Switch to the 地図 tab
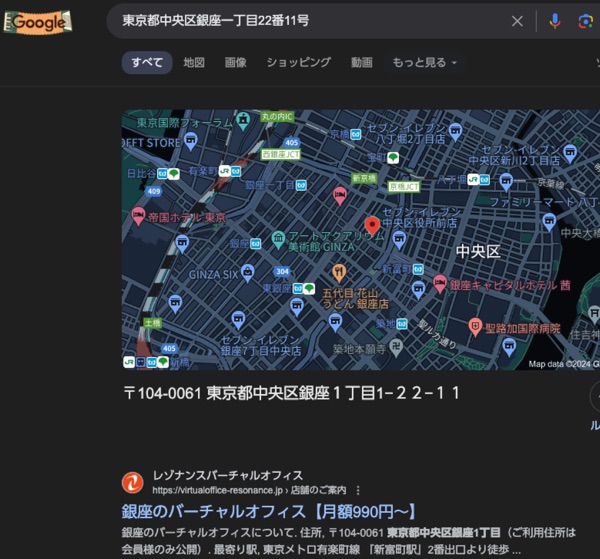This screenshot has width=600, height=559. (x=194, y=62)
